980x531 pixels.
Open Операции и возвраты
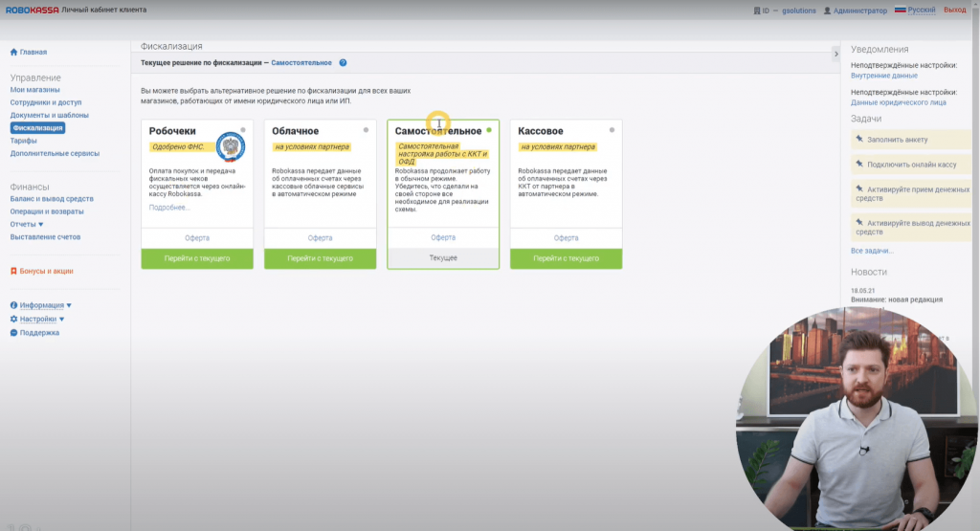coord(47,211)
